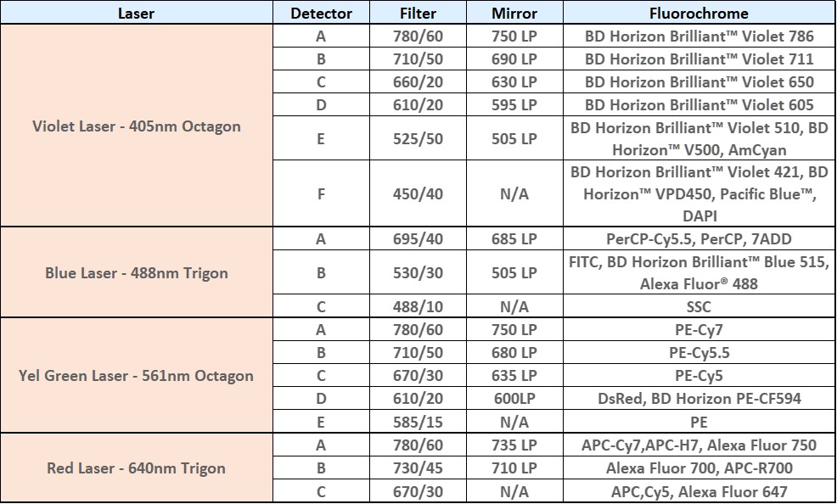The image size is (837, 504).
Task: Click the Laser column header
Action: coord(137,14)
